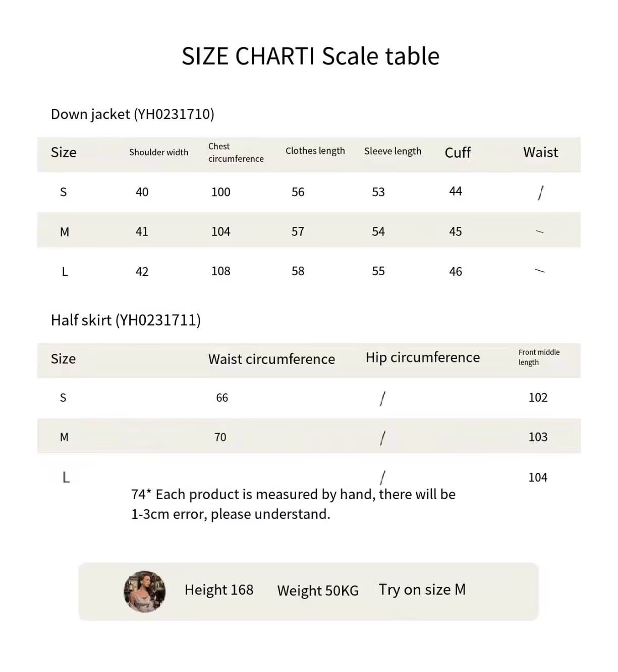Click the Weight 50KG label
The width and height of the screenshot is (618, 672).
pyautogui.click(x=318, y=591)
